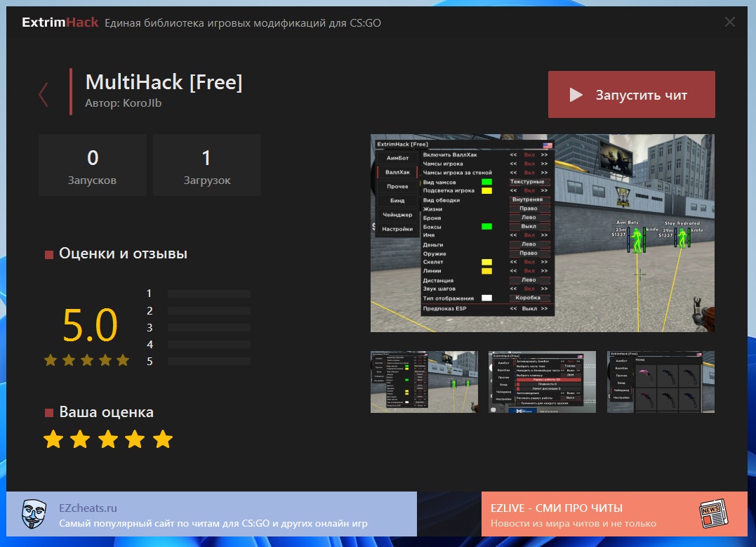Click the Загрузок counter tile
This screenshot has height=547, width=756.
point(206,165)
